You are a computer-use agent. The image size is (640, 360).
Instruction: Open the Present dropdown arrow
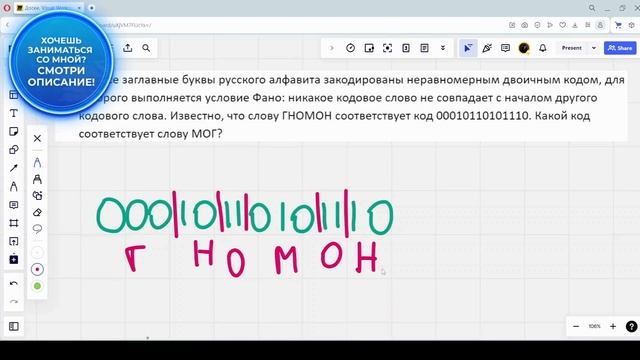594,48
